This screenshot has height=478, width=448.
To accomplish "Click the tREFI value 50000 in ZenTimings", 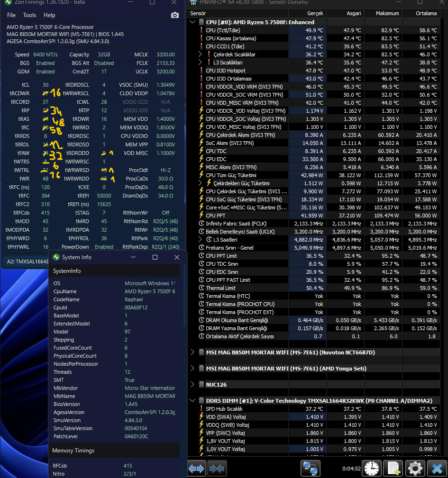I will [104, 196].
